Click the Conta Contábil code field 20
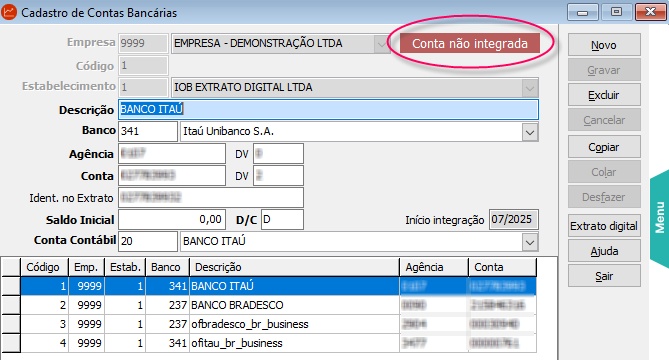 click(x=148, y=241)
